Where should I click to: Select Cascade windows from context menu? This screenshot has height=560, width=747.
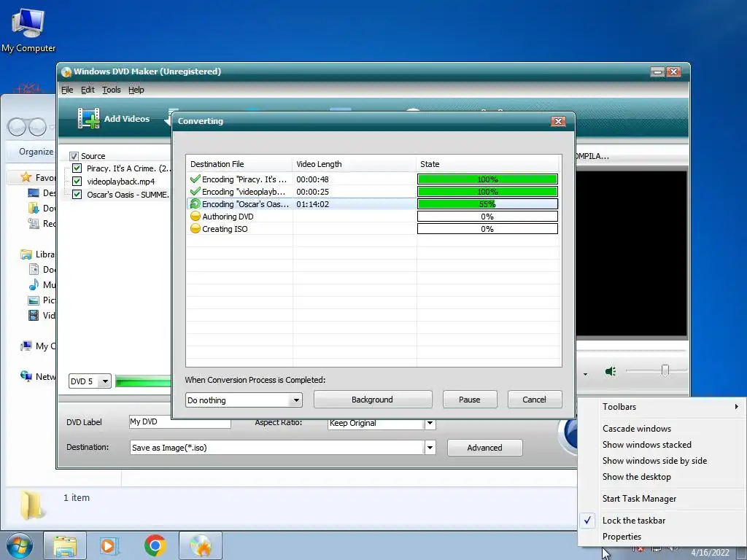pyautogui.click(x=636, y=429)
